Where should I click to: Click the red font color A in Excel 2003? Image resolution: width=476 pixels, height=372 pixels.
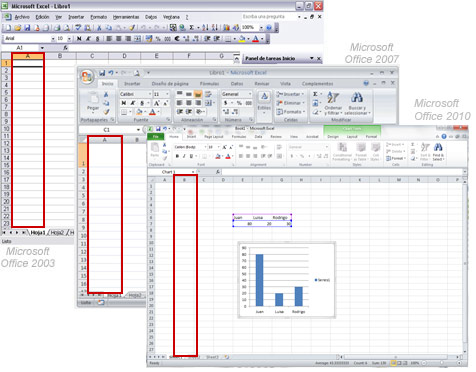(x=255, y=39)
